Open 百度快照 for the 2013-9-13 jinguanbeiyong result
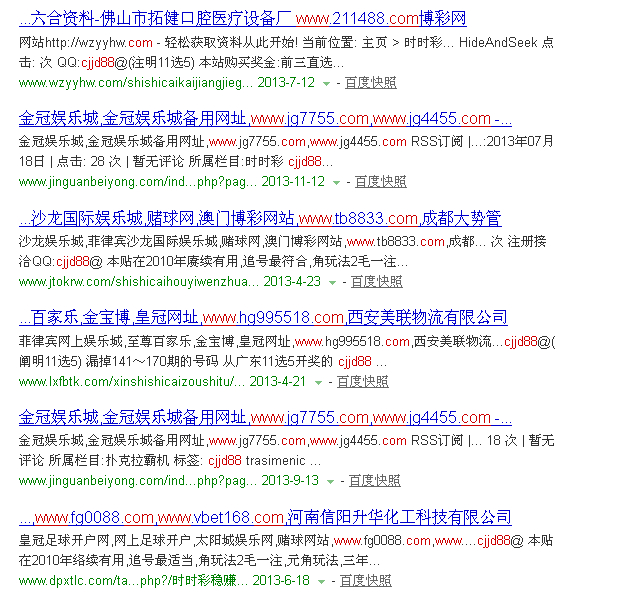 pos(375,480)
